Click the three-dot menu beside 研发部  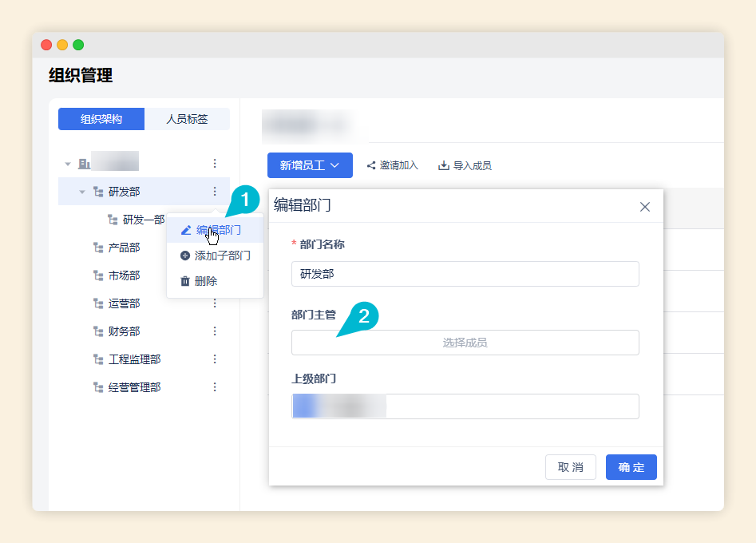click(214, 192)
